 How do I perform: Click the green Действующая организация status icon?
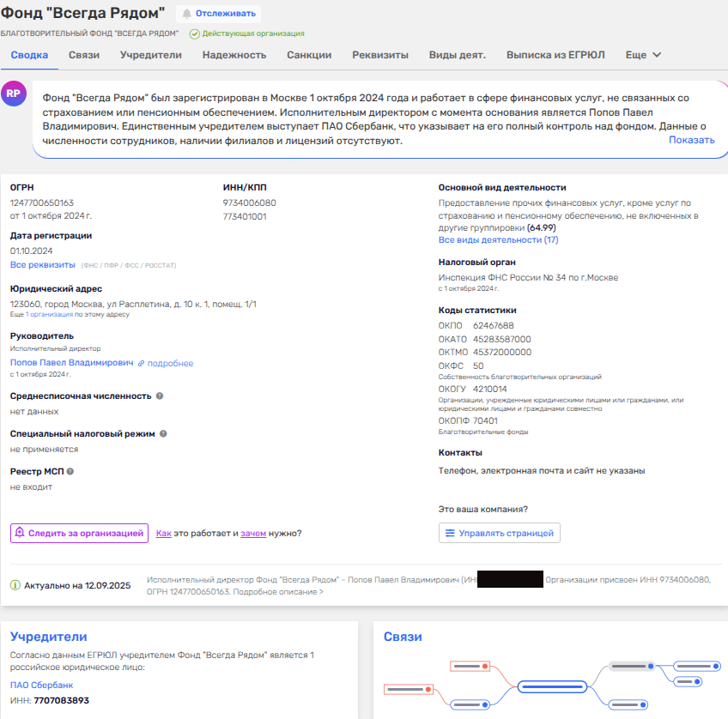(194, 33)
